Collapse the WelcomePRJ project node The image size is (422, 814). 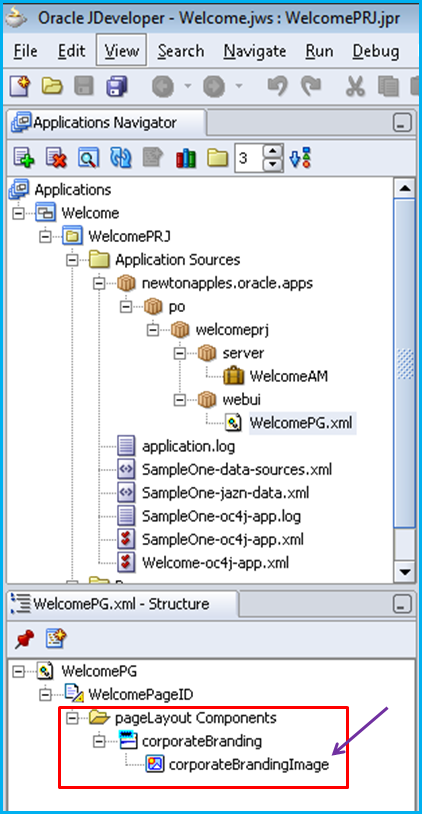(46, 236)
